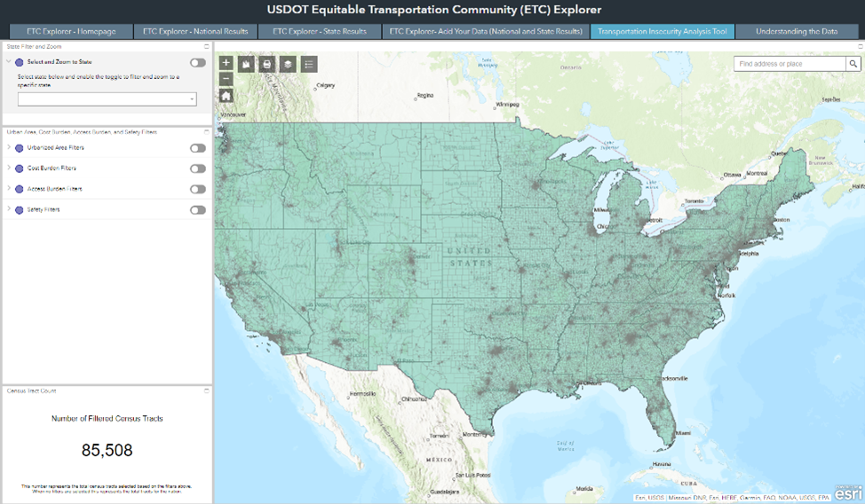Maximize the State Filter and Zoom panel
865x504 pixels.
pyautogui.click(x=207, y=46)
